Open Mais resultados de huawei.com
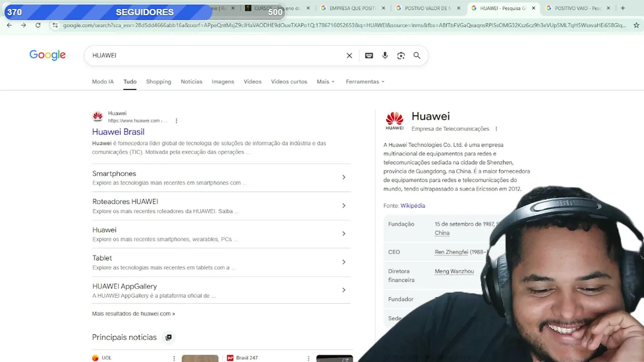 point(133,314)
